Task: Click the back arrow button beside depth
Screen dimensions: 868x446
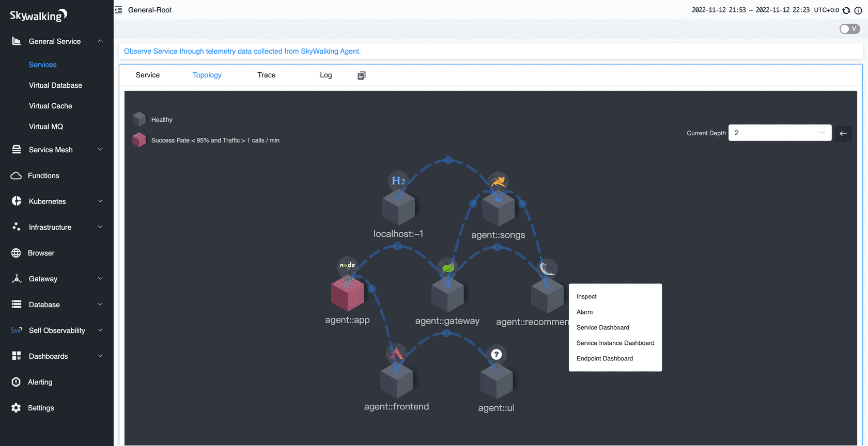Action: click(843, 133)
